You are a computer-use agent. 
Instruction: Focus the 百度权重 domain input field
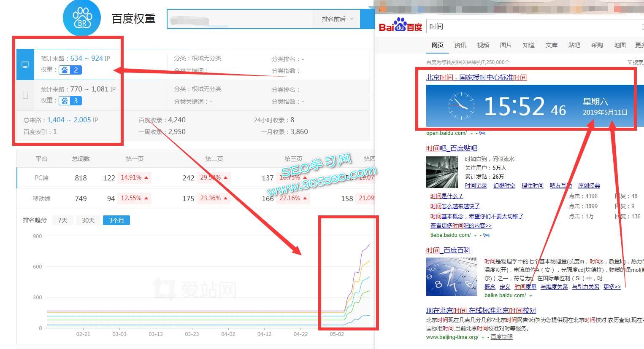click(241, 19)
